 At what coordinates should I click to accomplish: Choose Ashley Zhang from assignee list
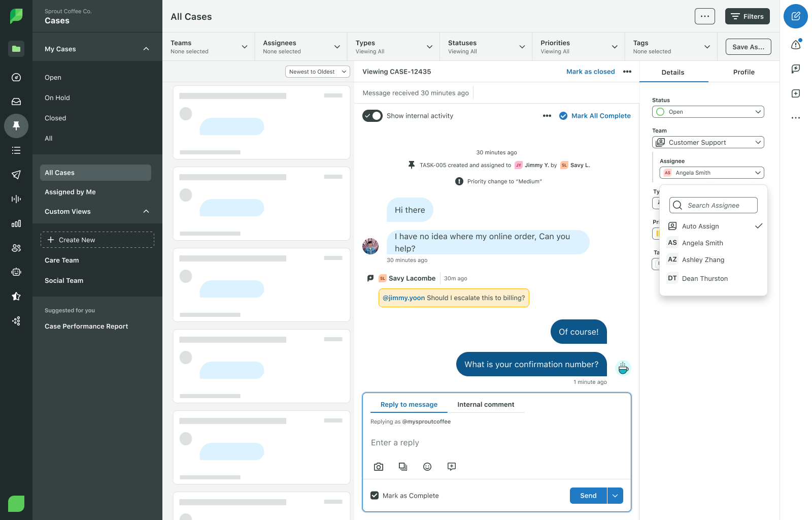click(x=703, y=260)
